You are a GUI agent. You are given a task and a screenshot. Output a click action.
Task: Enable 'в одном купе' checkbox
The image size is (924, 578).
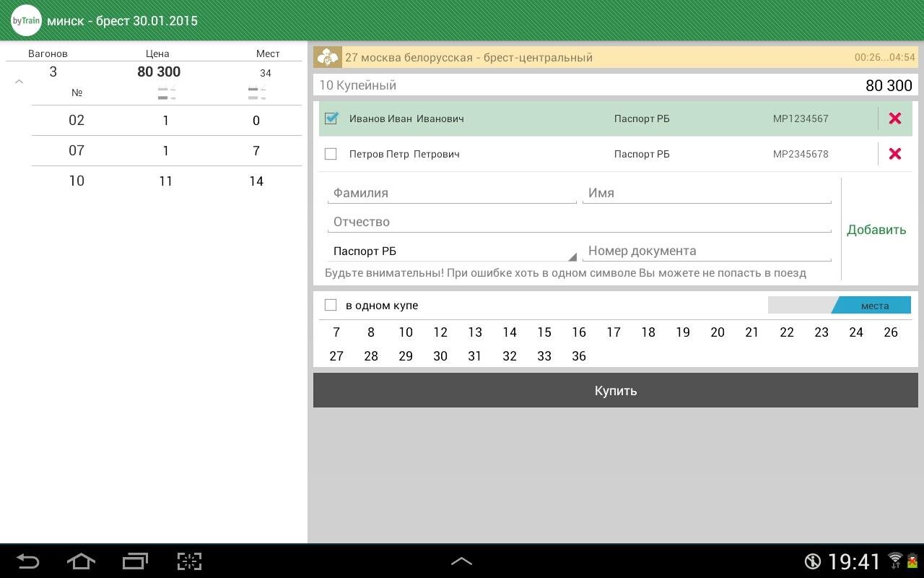(331, 305)
